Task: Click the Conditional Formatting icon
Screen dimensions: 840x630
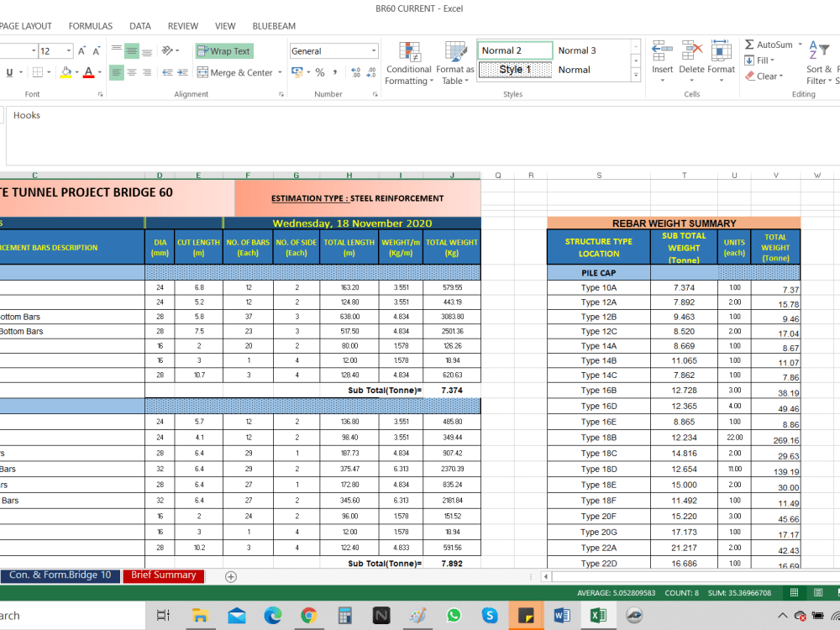Action: 409,52
